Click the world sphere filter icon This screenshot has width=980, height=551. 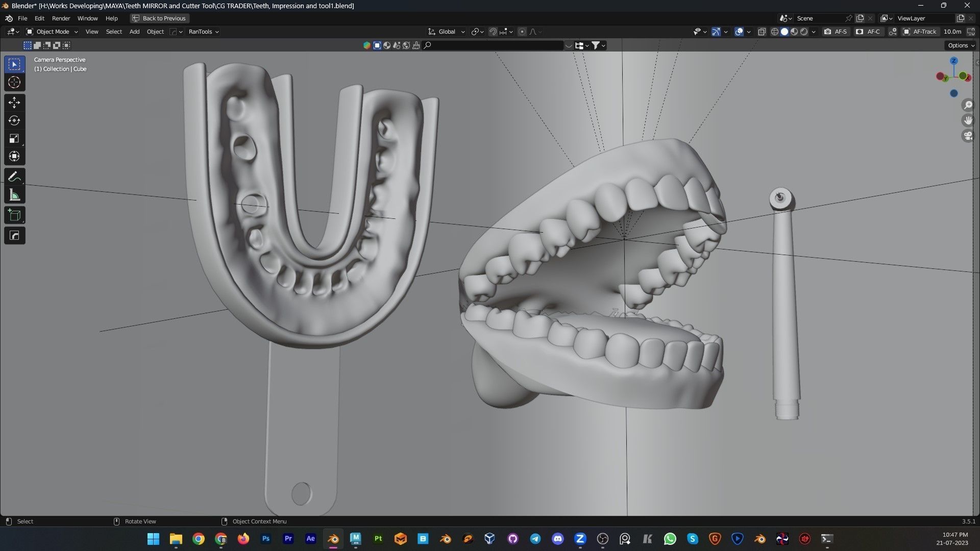tap(406, 45)
